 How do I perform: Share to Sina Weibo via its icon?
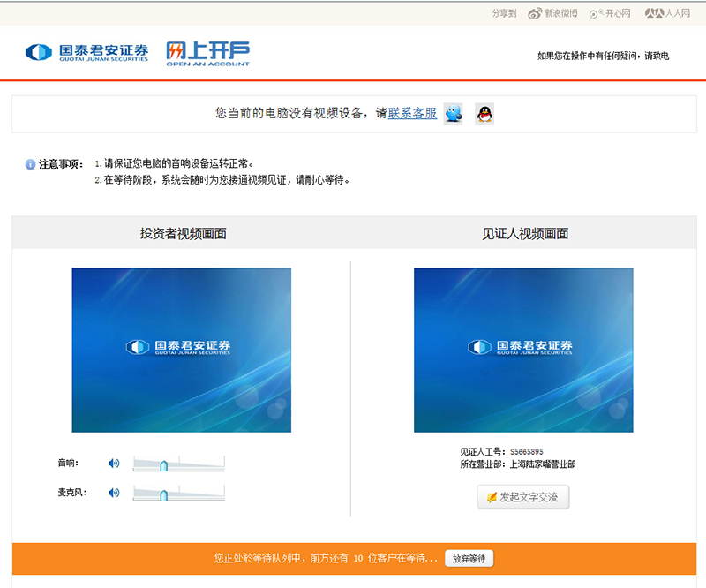(534, 13)
